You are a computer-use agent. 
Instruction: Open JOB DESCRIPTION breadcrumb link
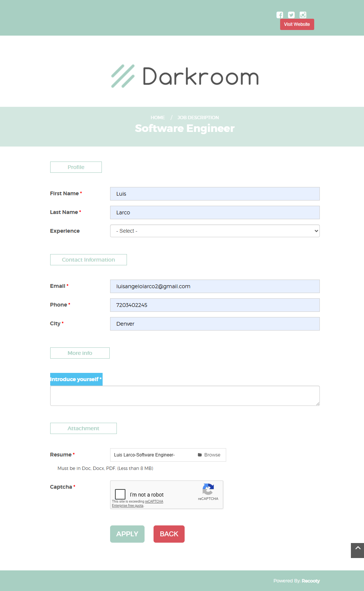(198, 118)
